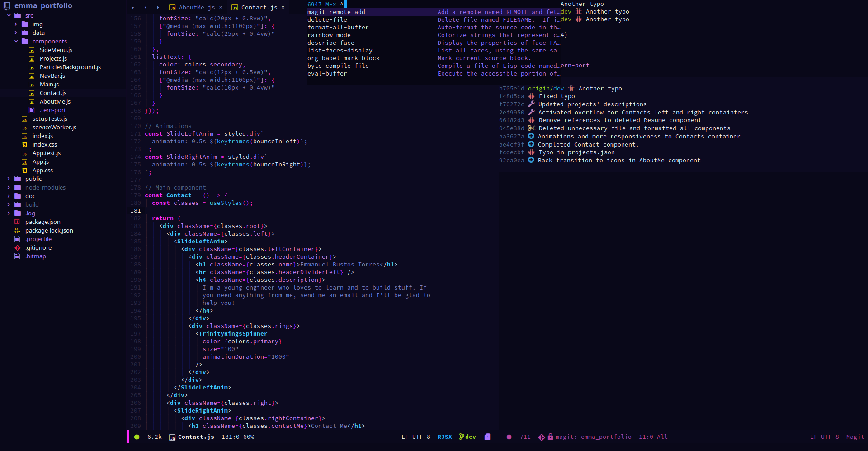Click the RJSX major mode label
This screenshot has width=868, height=451.
[x=444, y=437]
